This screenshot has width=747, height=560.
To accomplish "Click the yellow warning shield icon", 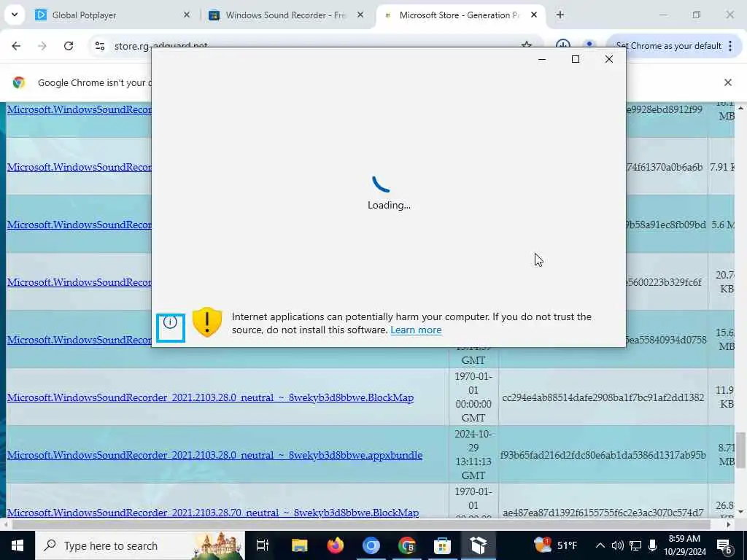I will pyautogui.click(x=207, y=322).
